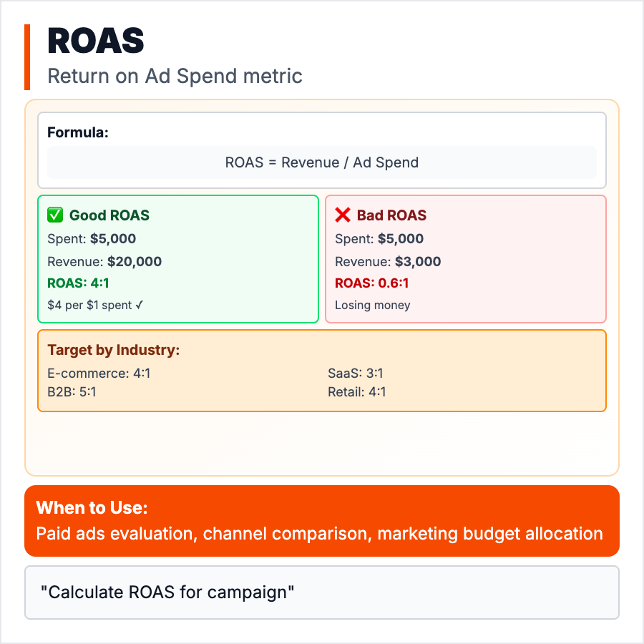Viewport: 644px width, 644px height.
Task: Click the Calculate ROAS for campaign prompt box
Action: pos(321,592)
